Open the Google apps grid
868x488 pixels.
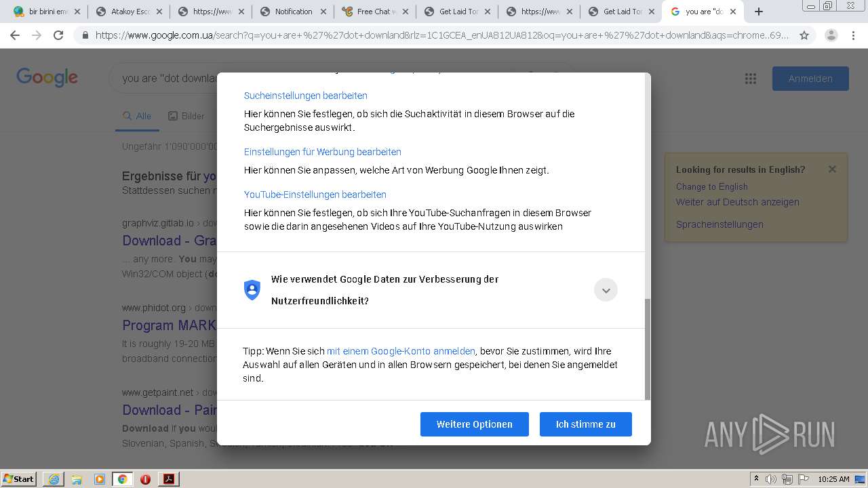[751, 79]
